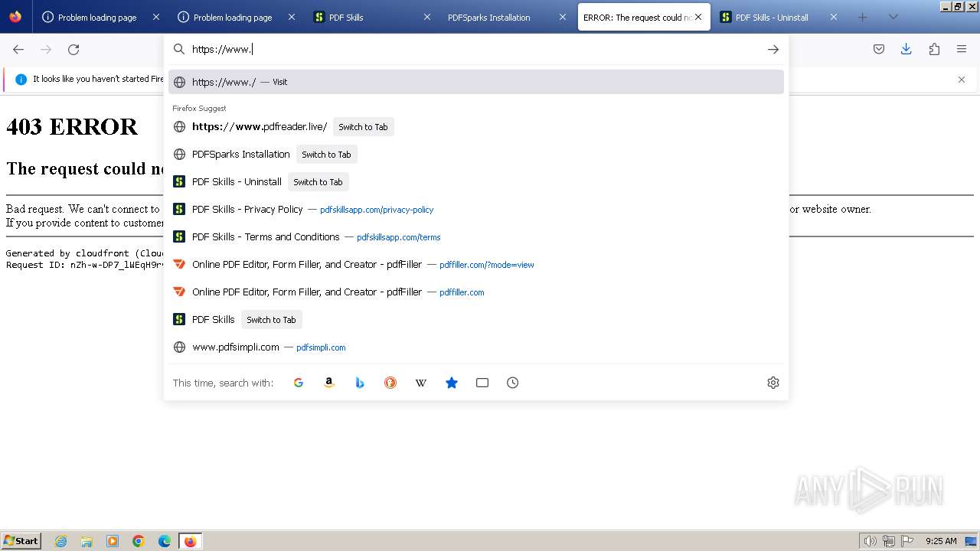The image size is (980, 551).
Task: Switch to PDF Skills - Uninstall tab
Action: (779, 18)
